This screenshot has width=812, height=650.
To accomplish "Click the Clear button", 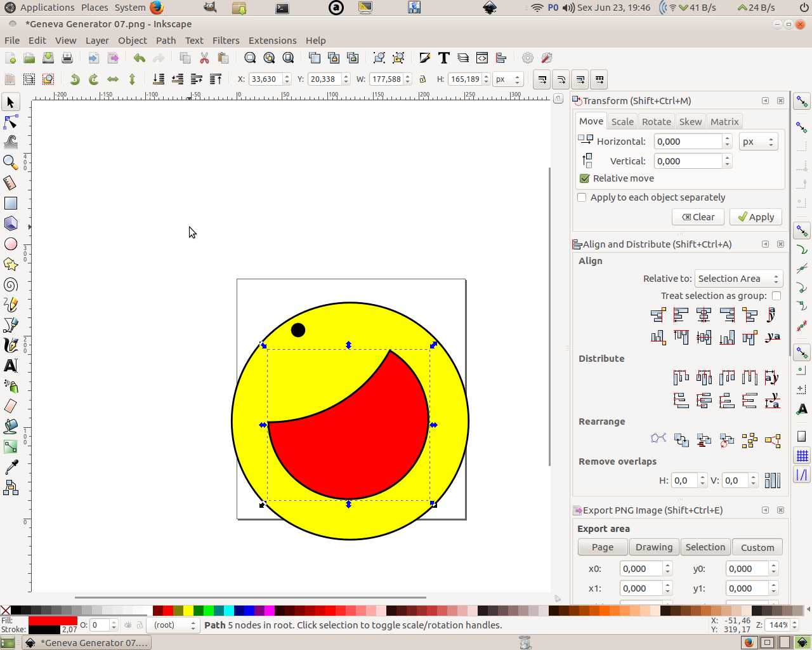I will [x=698, y=217].
